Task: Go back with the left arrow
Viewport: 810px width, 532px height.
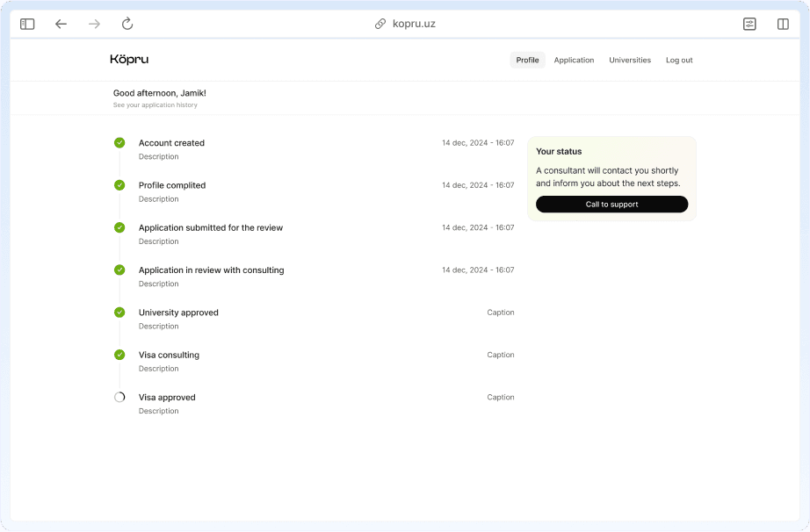Action: tap(61, 24)
